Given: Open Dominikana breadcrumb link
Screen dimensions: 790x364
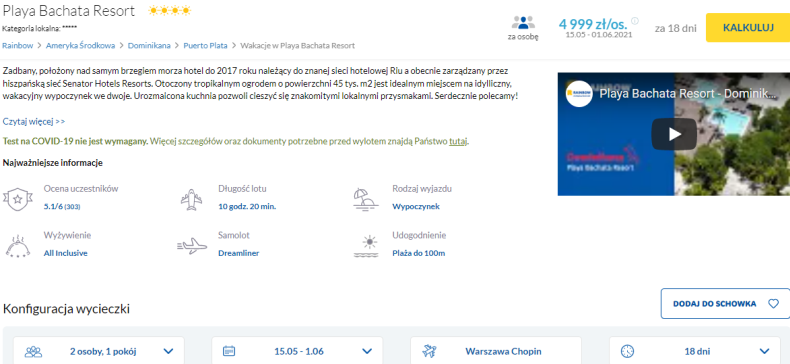Looking at the screenshot, I should click(149, 45).
